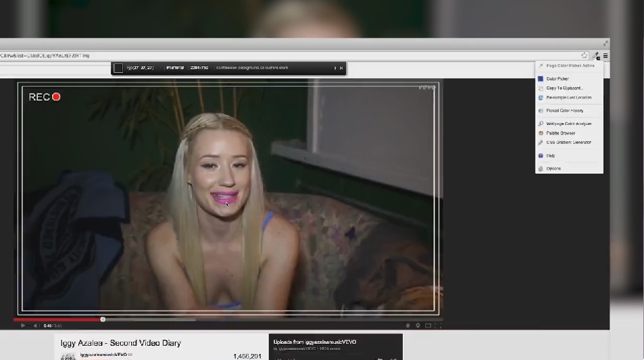Click the small icon left of the settings gear

pos(407,326)
